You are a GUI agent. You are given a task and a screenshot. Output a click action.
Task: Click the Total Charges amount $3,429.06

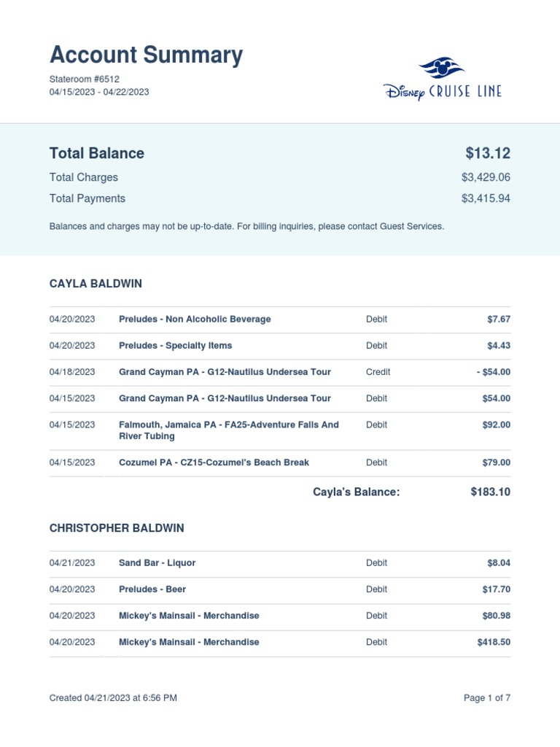click(x=486, y=177)
